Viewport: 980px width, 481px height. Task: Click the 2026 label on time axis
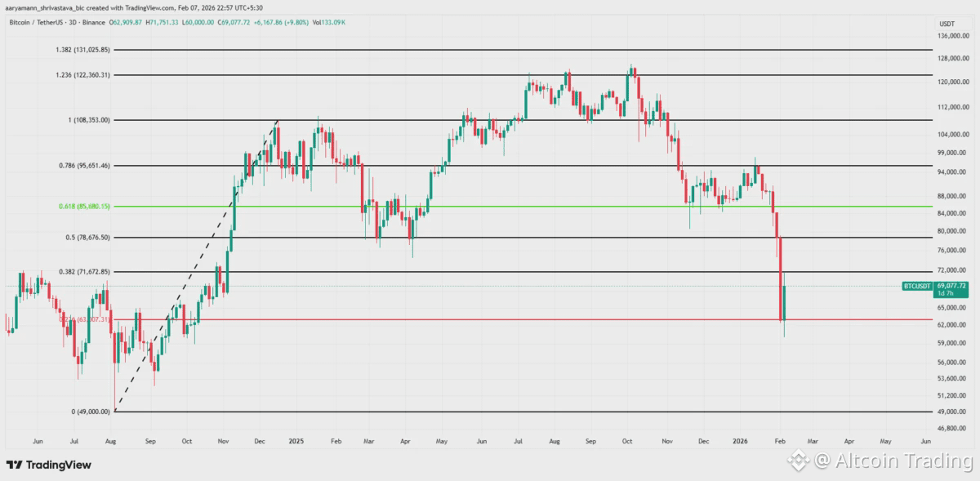[739, 440]
